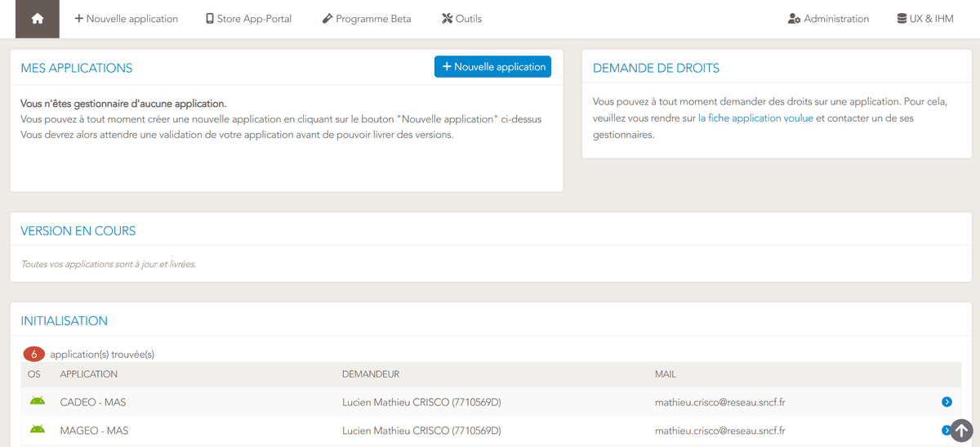Open details arrow for MAGEO - MAS row

pyautogui.click(x=946, y=430)
